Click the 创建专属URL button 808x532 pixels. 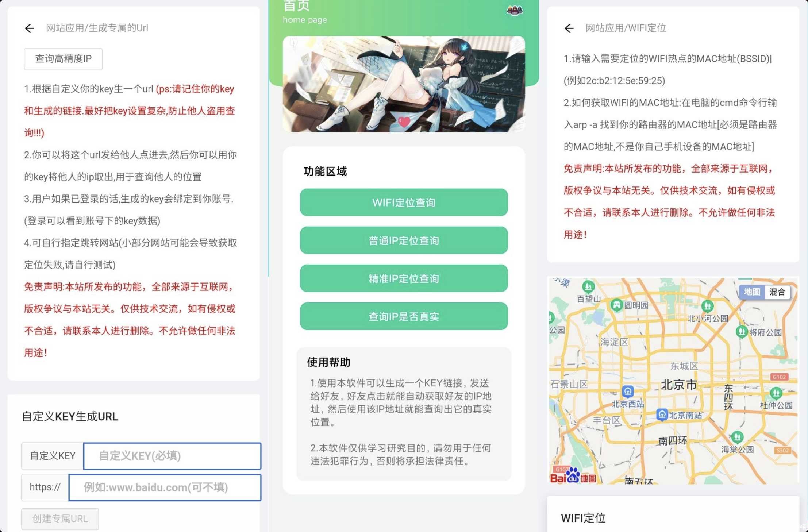[60, 519]
